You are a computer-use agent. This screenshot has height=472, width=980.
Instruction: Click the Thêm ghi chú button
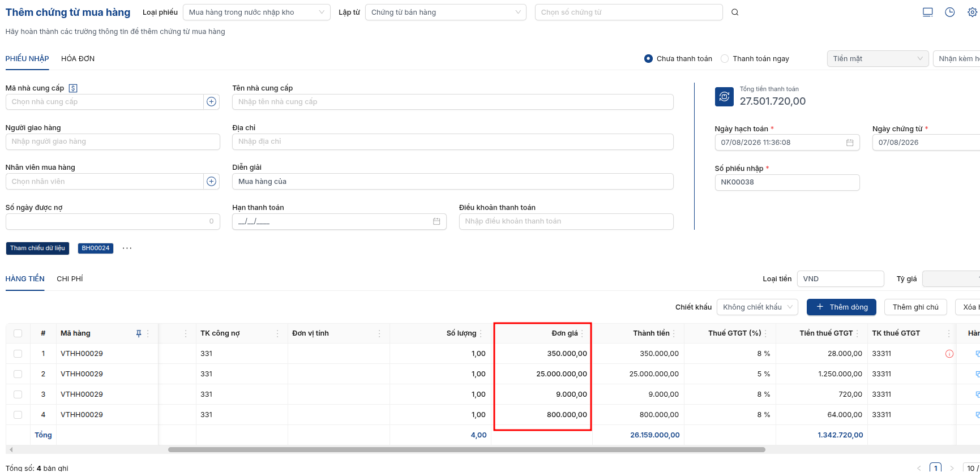pos(915,307)
